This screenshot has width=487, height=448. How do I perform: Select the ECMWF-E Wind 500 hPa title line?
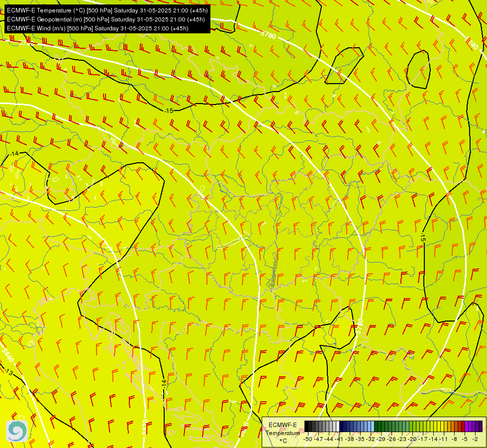tap(97, 28)
